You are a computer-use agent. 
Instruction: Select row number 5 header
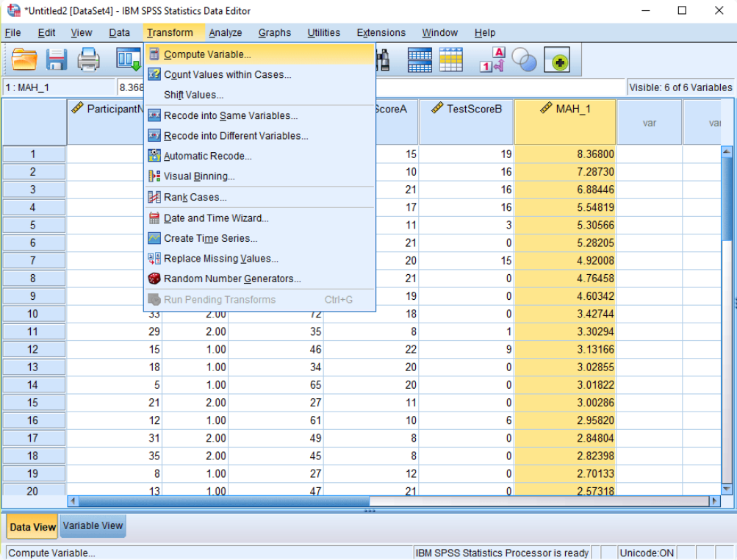click(33, 225)
